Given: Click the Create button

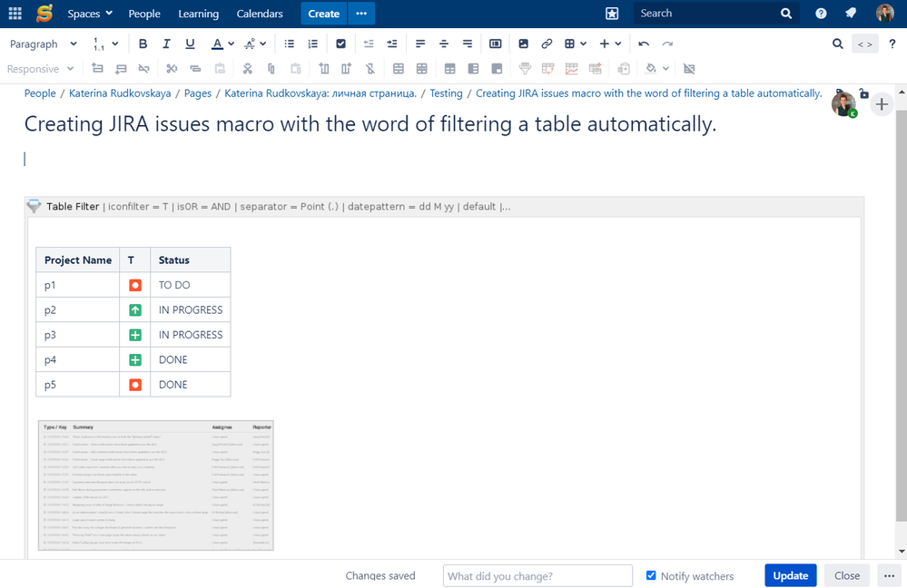Looking at the screenshot, I should click(323, 14).
